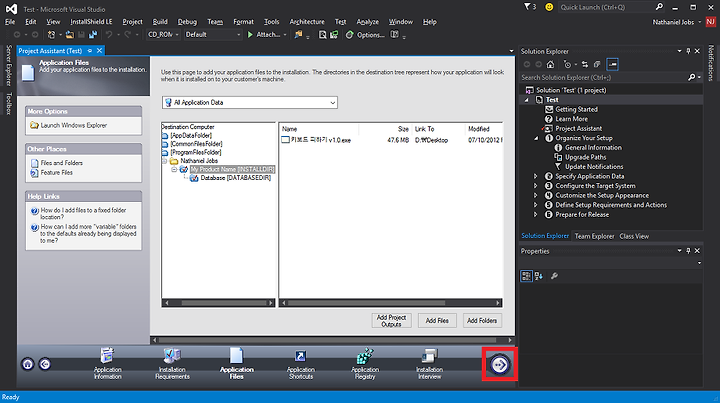Open the InstallShield LE menu

[x=91, y=22]
